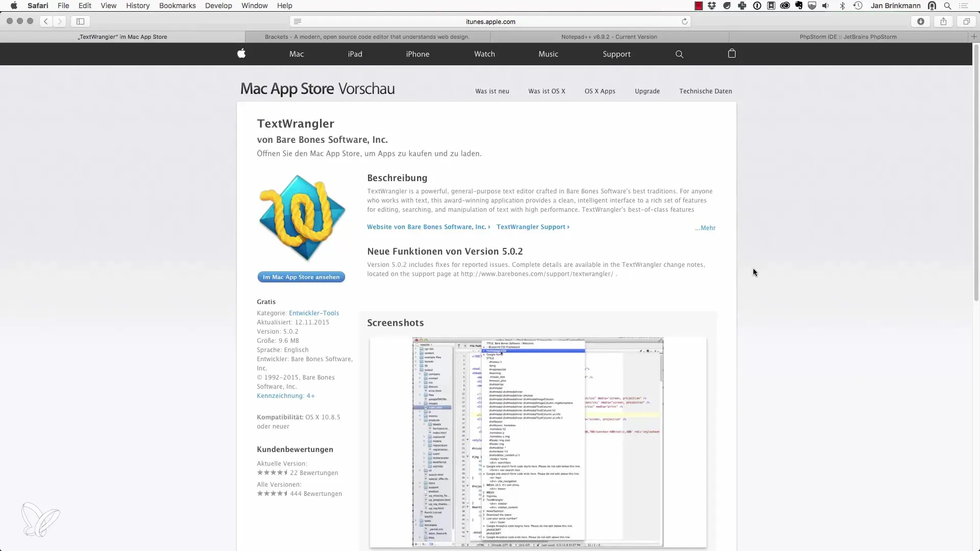Open the Share button in Safari toolbar
Image resolution: width=980 pixels, height=551 pixels.
[944, 21]
